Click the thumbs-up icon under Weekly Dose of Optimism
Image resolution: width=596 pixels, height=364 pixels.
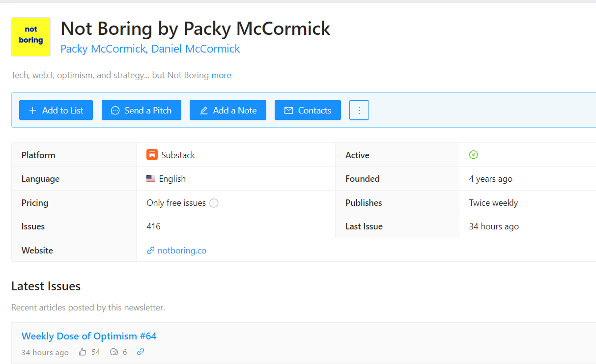83,352
